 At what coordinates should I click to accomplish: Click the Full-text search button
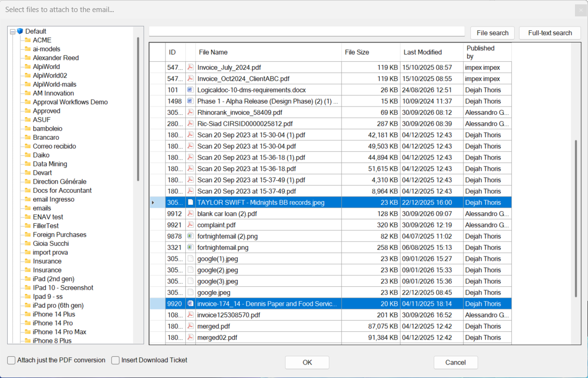click(x=550, y=33)
